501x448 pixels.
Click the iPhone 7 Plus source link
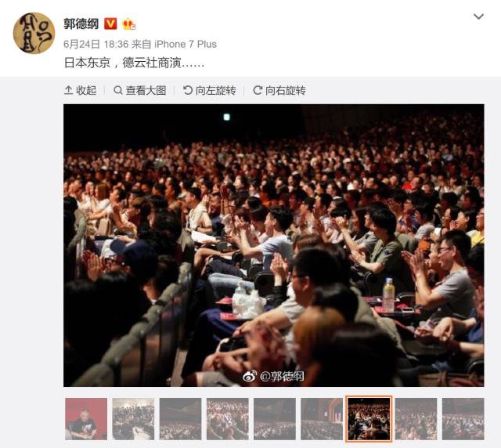point(186,44)
